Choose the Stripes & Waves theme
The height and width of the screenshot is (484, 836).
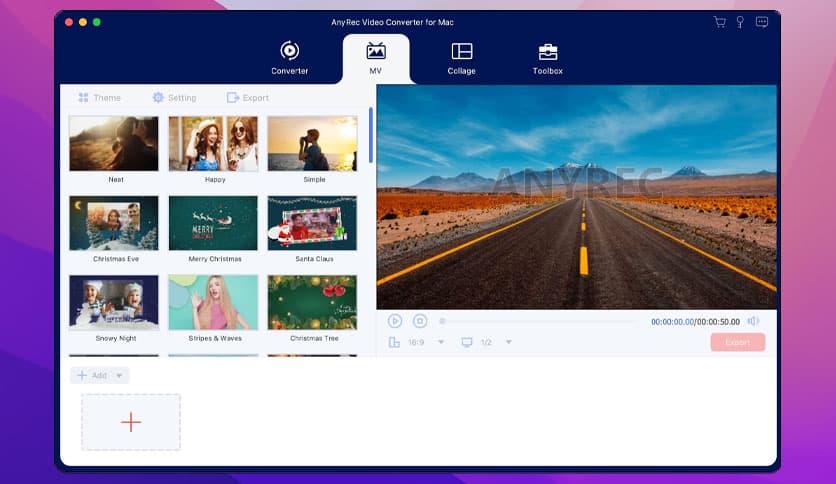(213, 302)
